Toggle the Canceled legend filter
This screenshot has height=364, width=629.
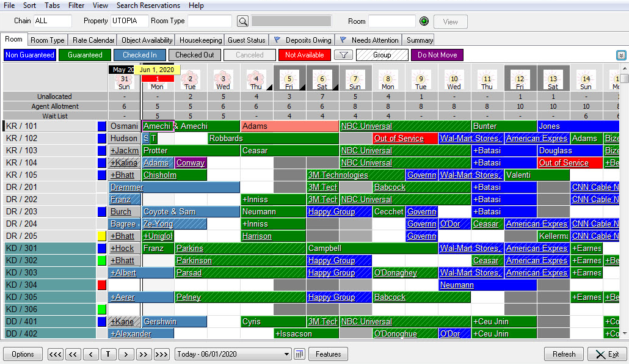pyautogui.click(x=250, y=55)
